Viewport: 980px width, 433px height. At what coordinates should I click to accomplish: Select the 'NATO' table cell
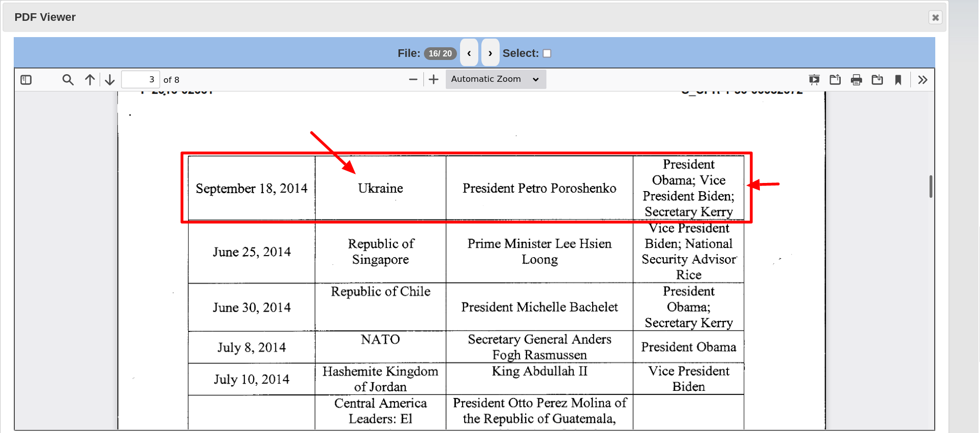tap(380, 347)
